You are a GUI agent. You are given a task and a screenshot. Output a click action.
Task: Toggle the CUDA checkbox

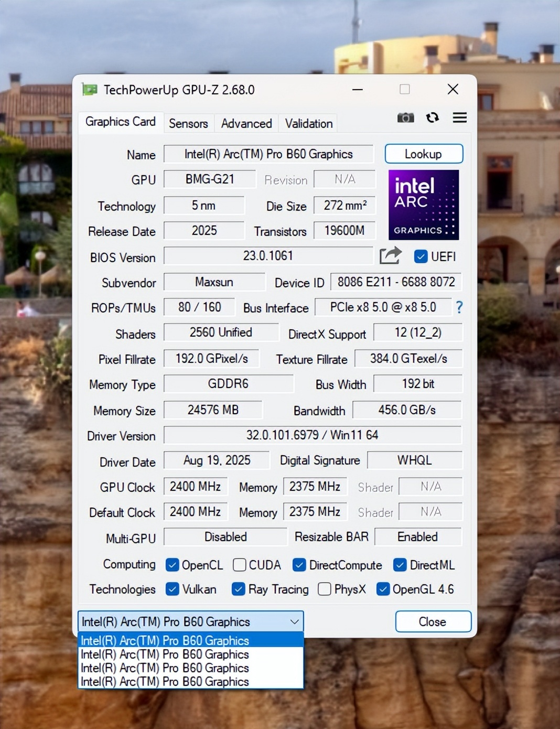(239, 565)
